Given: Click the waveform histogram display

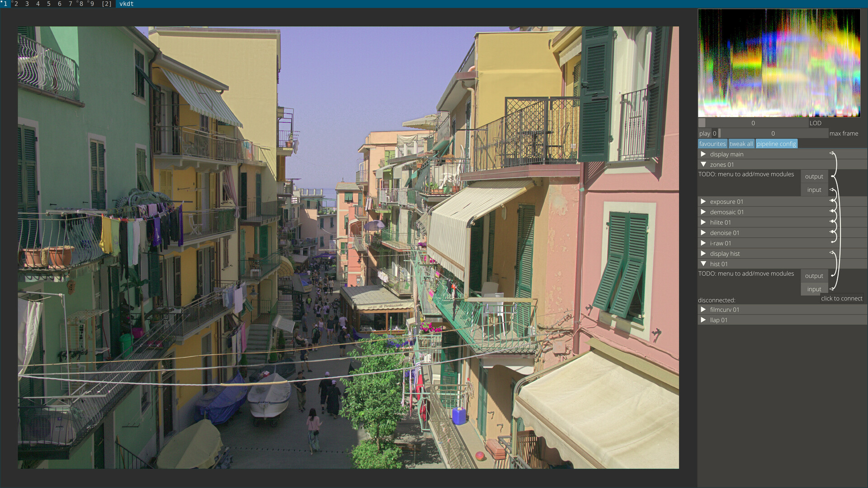Looking at the screenshot, I should click(x=779, y=63).
